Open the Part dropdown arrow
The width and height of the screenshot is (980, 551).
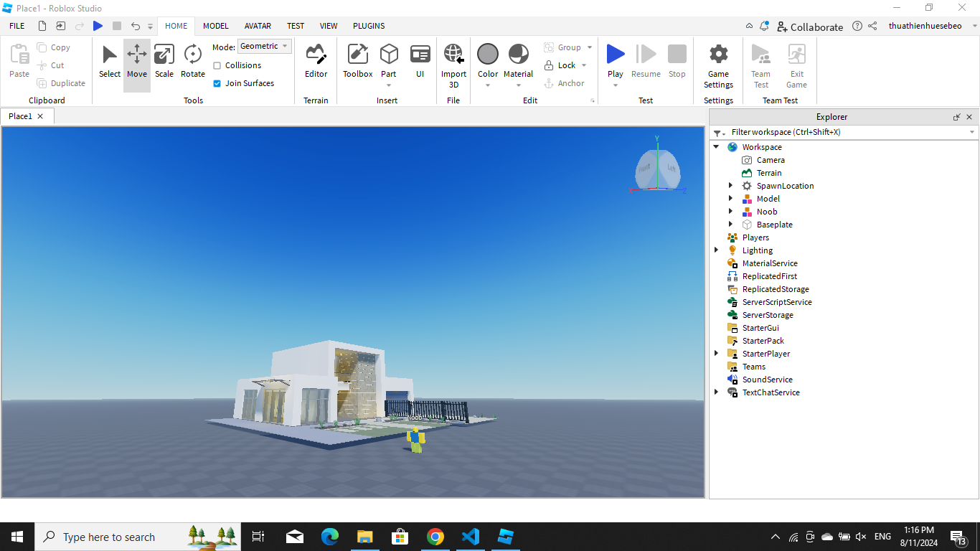click(389, 85)
